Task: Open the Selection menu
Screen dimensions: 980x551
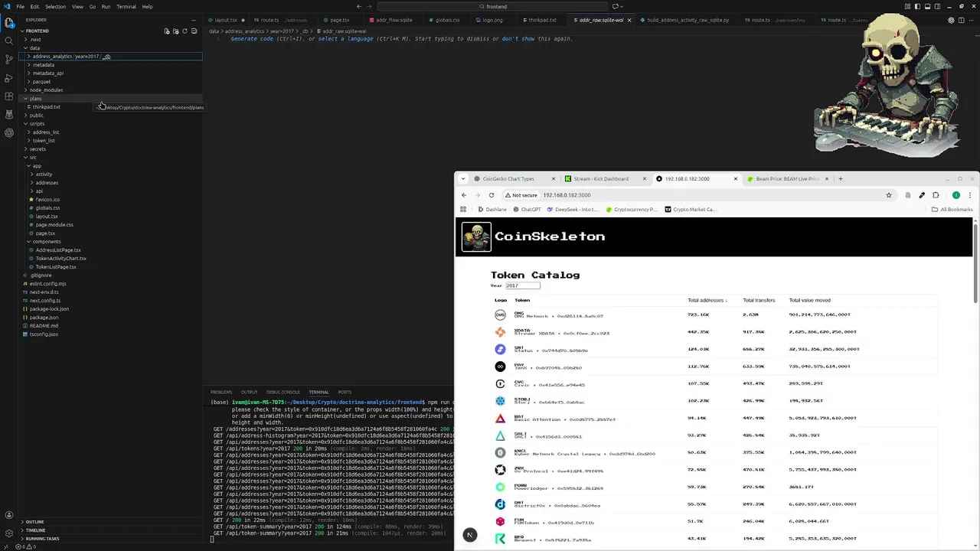Action: (x=55, y=6)
